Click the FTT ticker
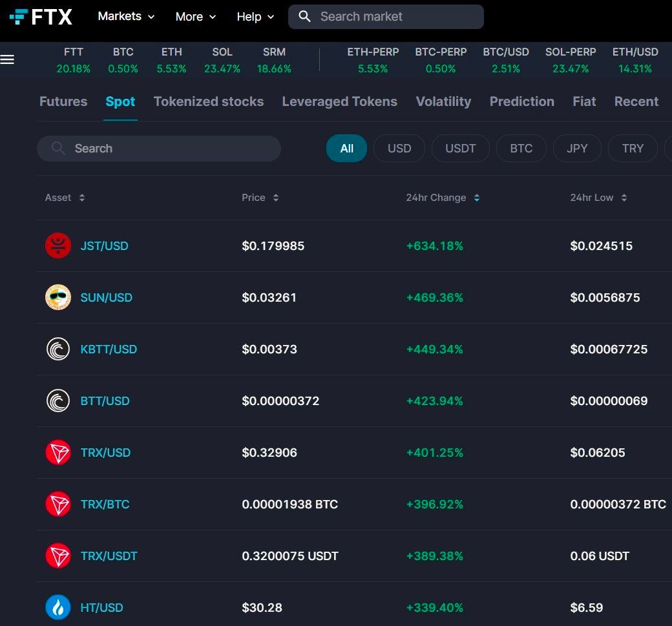Viewport: 672px width, 626px height. pyautogui.click(x=73, y=60)
